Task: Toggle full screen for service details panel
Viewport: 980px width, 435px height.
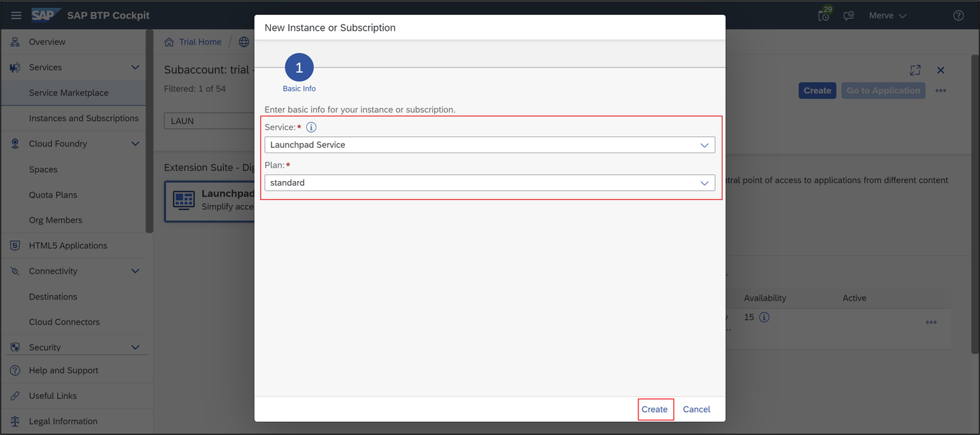Action: point(915,70)
